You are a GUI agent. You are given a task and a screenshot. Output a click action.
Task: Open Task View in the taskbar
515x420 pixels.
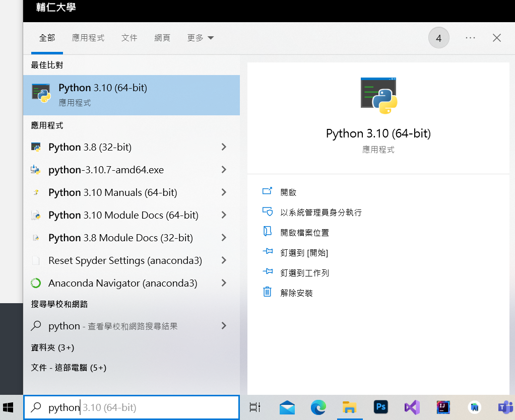(x=255, y=407)
